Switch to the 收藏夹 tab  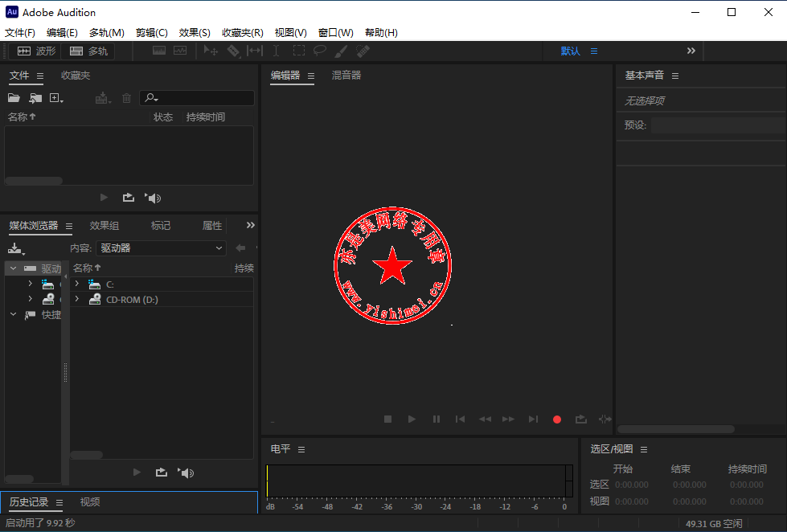coord(76,76)
